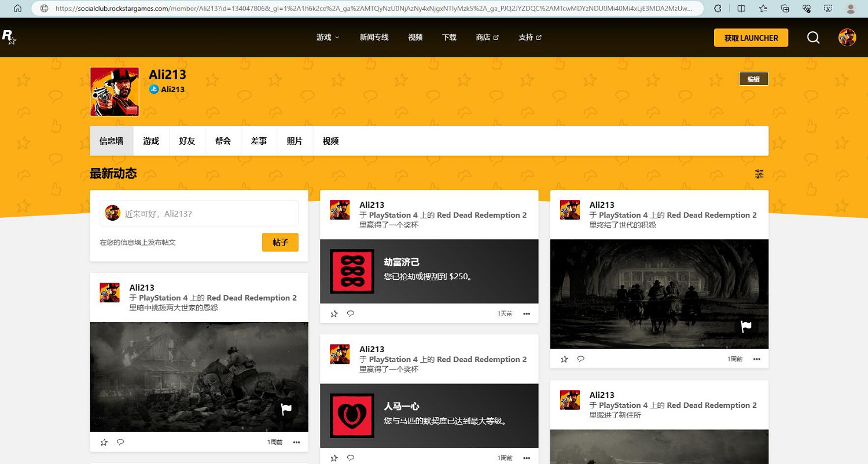Click the flag icon on the burning farm image
This screenshot has height=464, width=868.
click(x=285, y=410)
